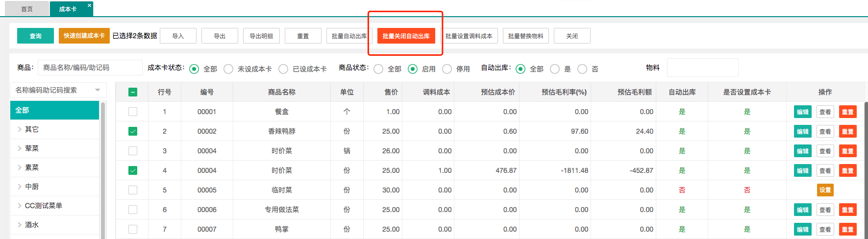Click 重置 for 餐盒 row
Viewport: 868px width, 239px height.
point(848,112)
